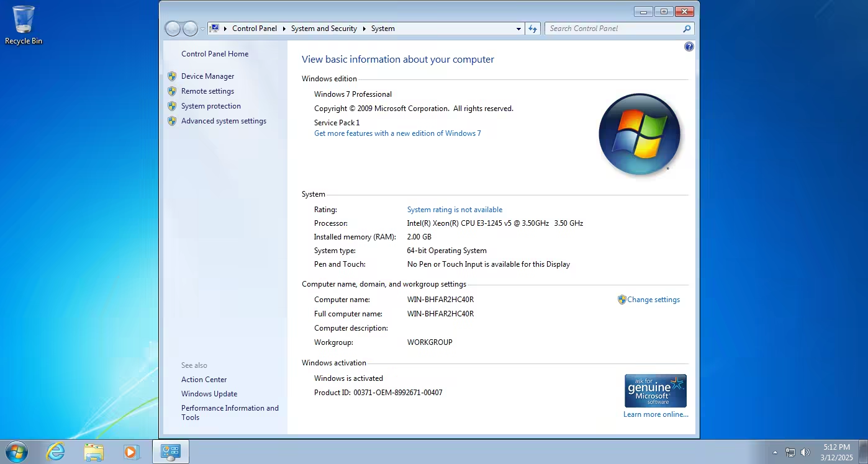Expand breadcrumb arrow after Control Panel
Viewport: 868px width, 464px height.
(x=284, y=29)
